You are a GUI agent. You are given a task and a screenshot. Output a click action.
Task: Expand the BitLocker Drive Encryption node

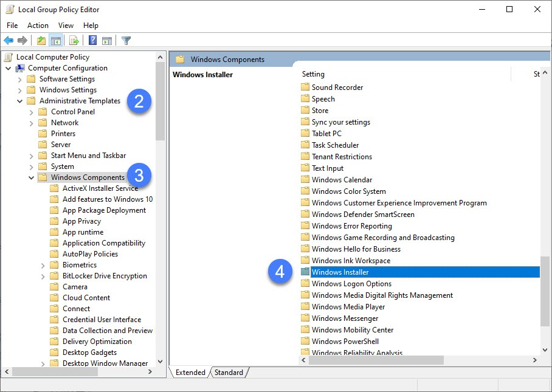click(43, 276)
